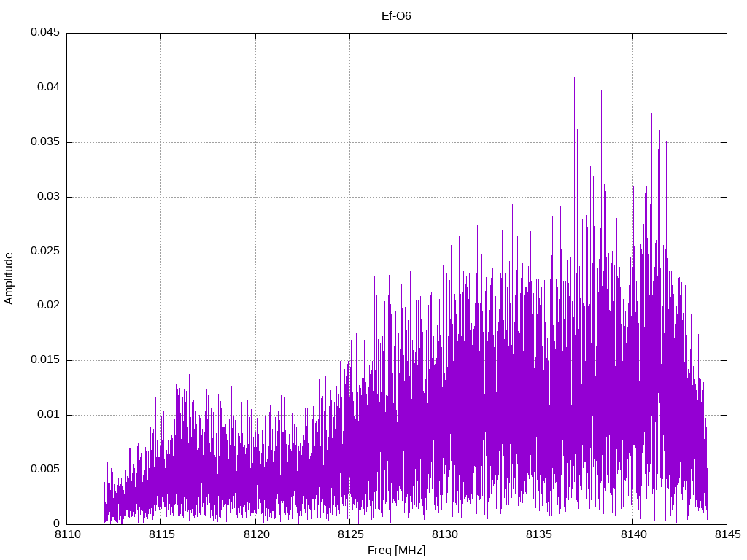
Task: Click the 8130 x-axis tick label
Action: coord(445,534)
